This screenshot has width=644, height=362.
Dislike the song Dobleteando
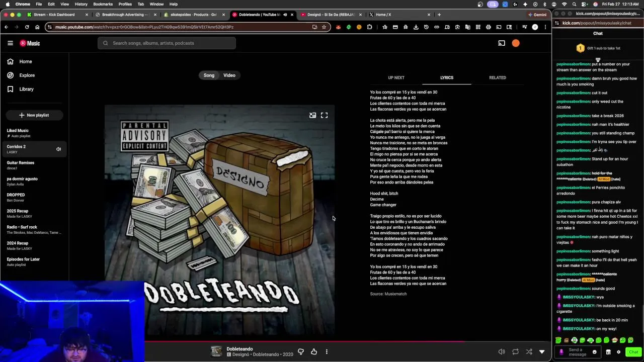pos(301,351)
